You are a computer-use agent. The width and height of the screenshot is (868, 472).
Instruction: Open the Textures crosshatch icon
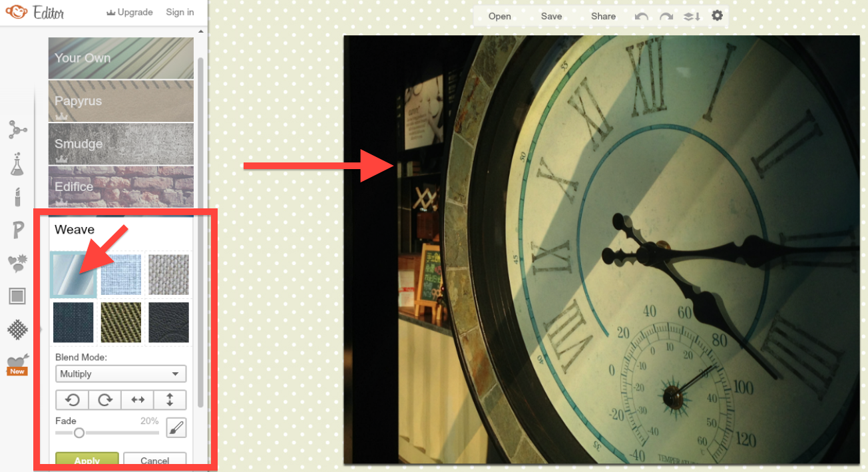[x=17, y=330]
